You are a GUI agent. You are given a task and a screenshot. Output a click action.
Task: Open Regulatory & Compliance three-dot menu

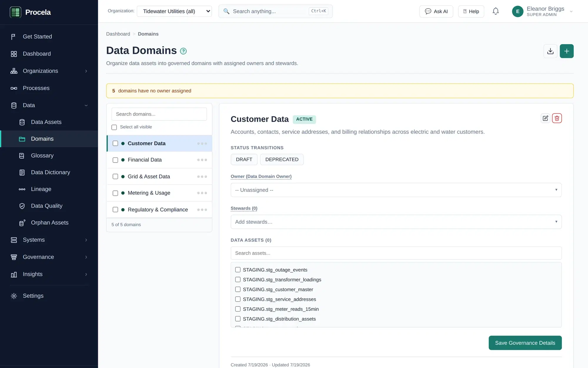click(x=202, y=210)
